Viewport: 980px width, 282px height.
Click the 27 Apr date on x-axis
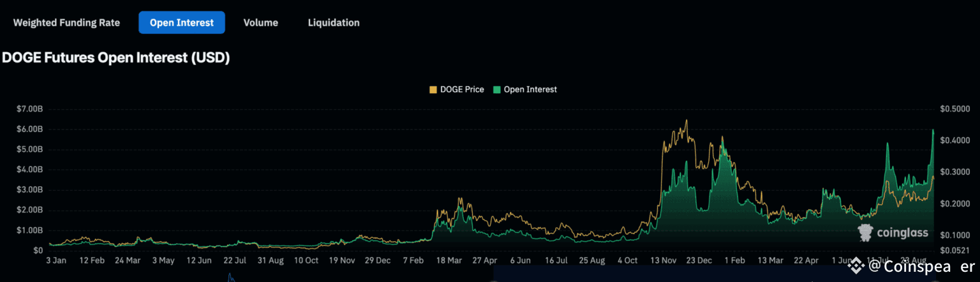(x=485, y=261)
